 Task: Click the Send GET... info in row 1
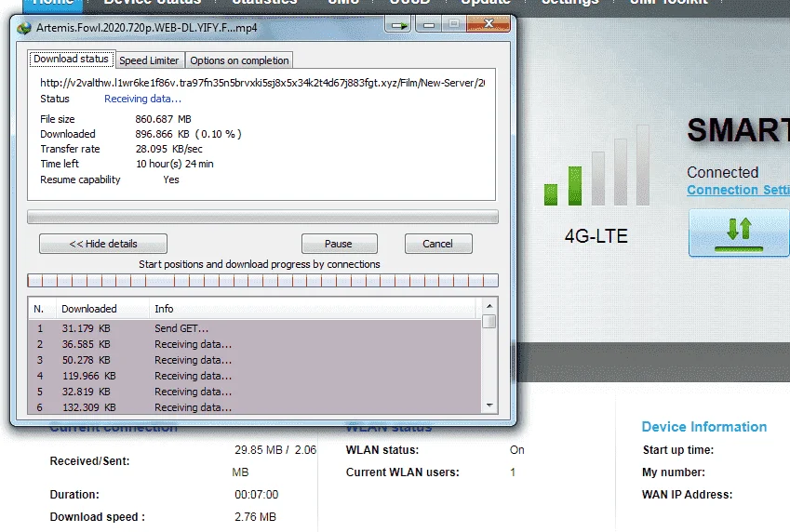(181, 328)
